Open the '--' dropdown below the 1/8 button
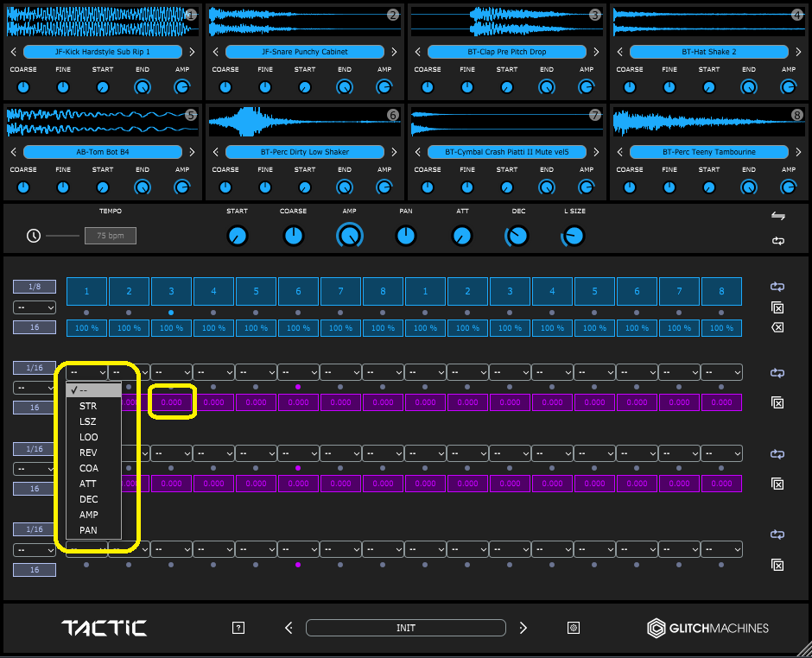Screen dimensions: 812x658 coord(35,307)
